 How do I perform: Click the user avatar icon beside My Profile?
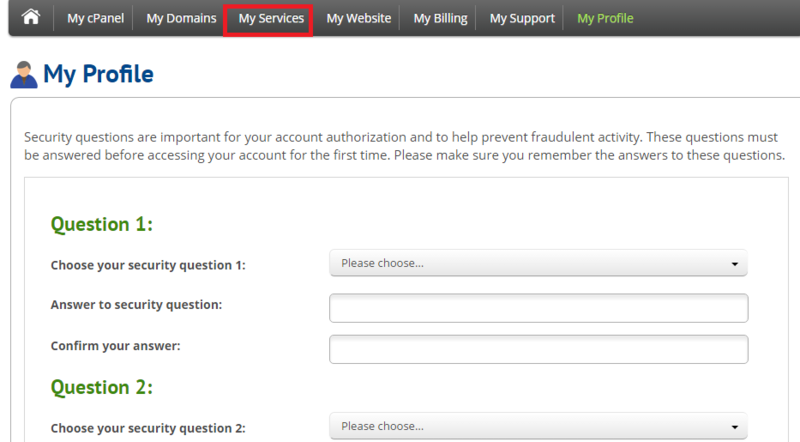tap(23, 75)
